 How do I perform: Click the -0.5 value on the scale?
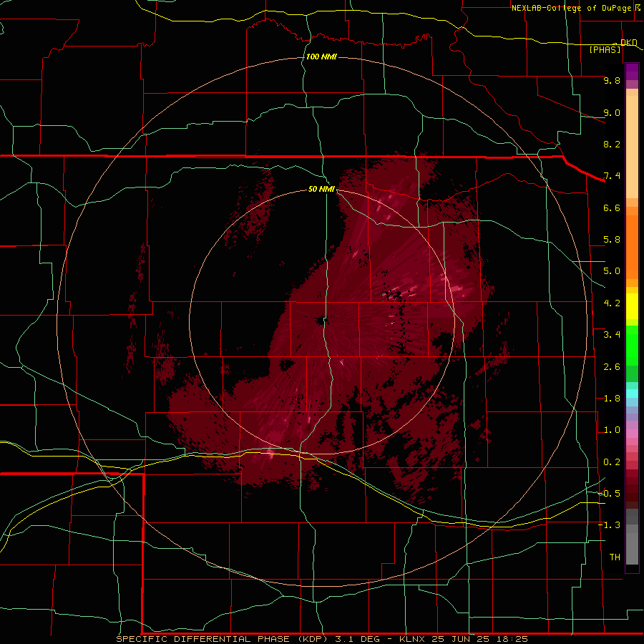click(609, 493)
